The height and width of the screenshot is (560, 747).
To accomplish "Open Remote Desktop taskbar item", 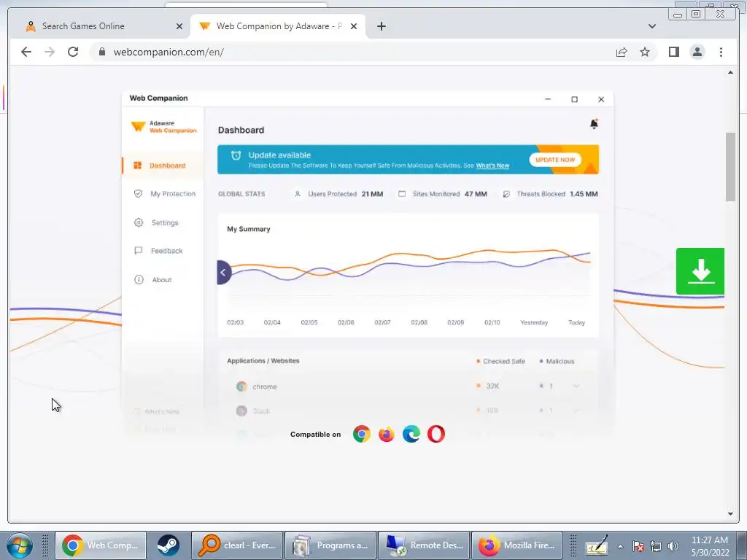I will 424,545.
